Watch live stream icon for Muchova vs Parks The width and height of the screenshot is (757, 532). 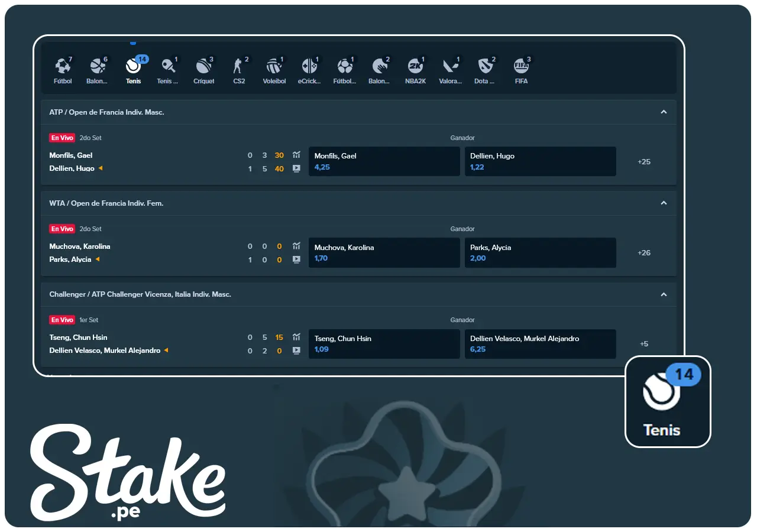[x=296, y=259]
